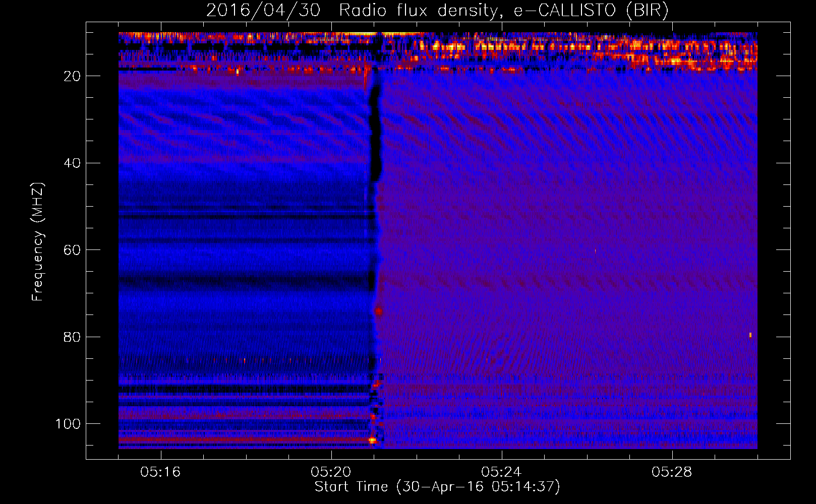The image size is (816, 504).
Task: Click the 'Frequency (MHZ)' axis label
Action: click(38, 242)
